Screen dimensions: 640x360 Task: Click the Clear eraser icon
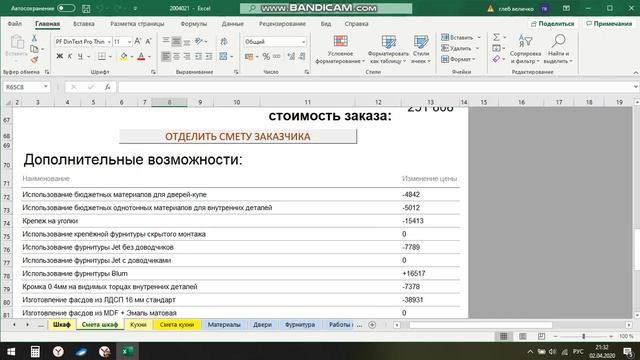[496, 59]
